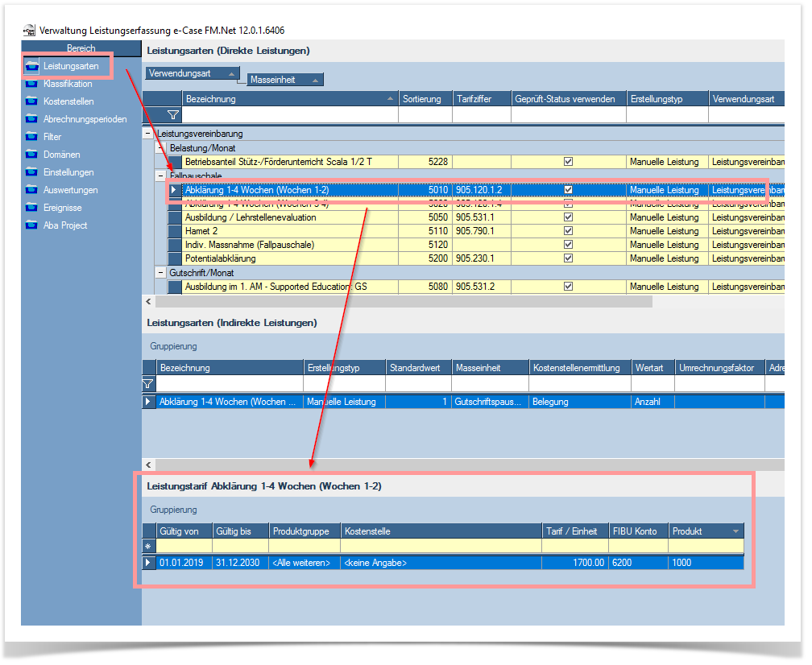Click the Geprüft-Status verwenden column header
The image size is (812, 665).
pos(569,99)
